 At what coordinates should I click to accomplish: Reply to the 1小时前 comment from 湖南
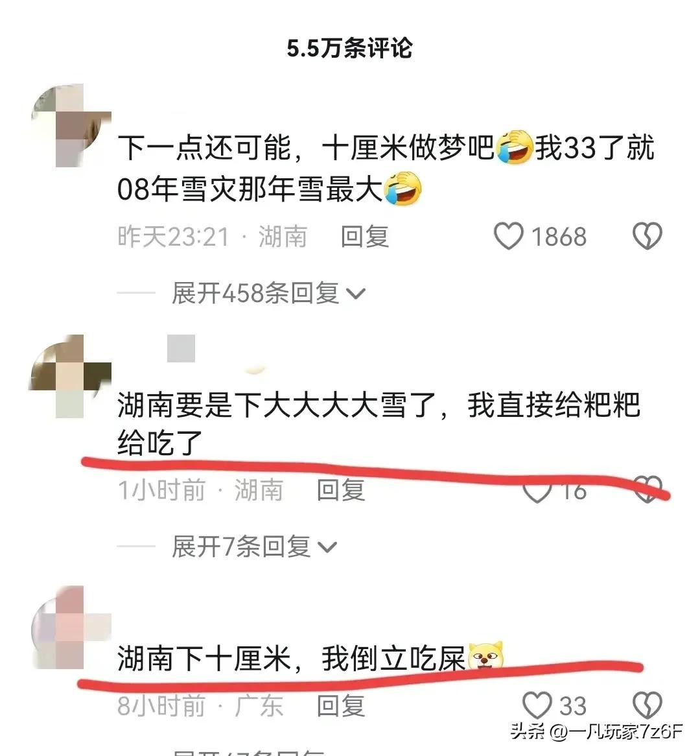click(x=341, y=490)
